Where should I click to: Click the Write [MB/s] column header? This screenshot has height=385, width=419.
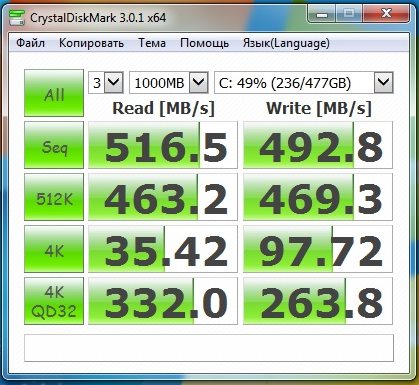coord(319,108)
